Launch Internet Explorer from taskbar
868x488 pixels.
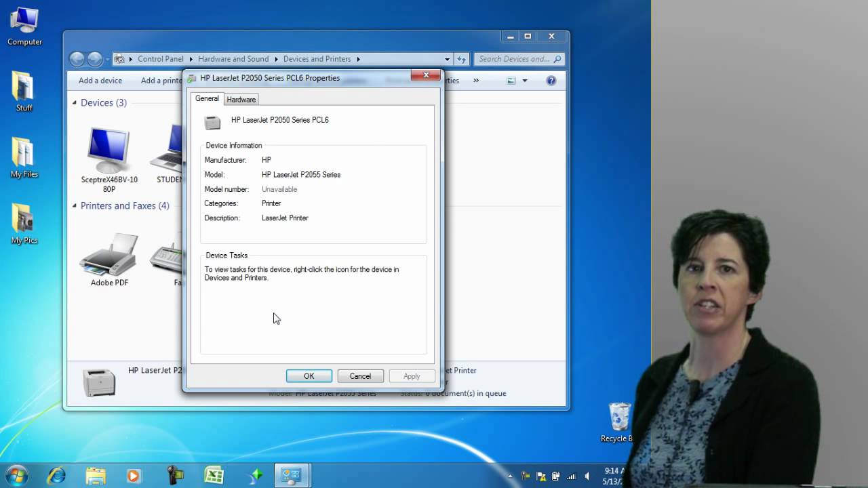pyautogui.click(x=56, y=476)
